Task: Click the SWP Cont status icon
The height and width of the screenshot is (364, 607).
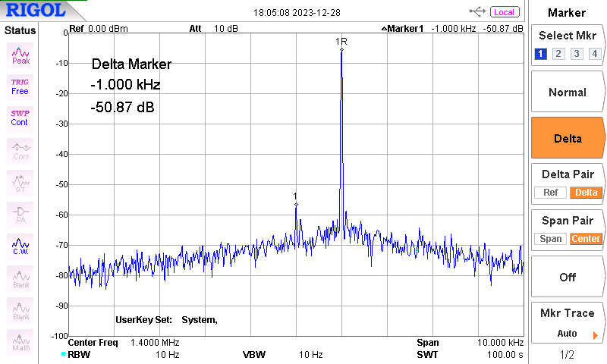Action: (20, 119)
